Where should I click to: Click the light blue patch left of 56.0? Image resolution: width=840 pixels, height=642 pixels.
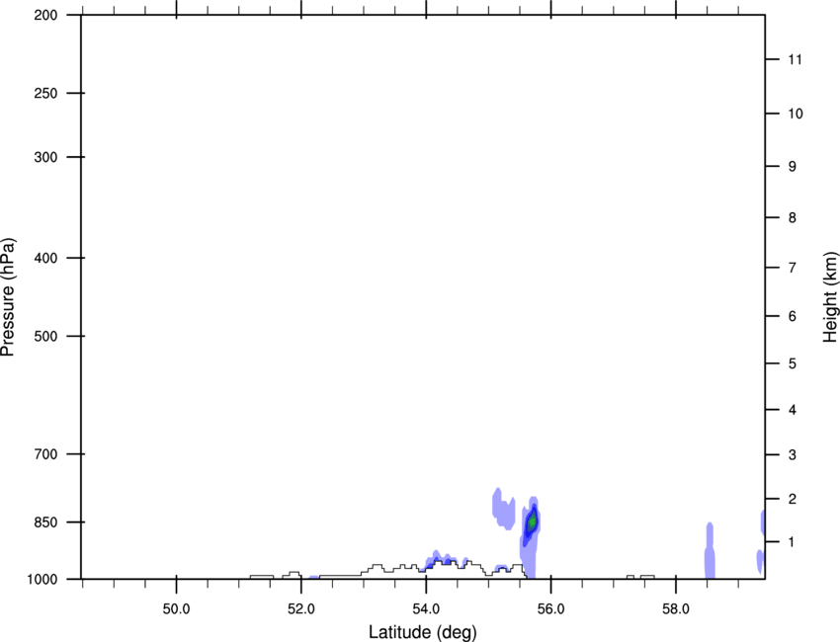pyautogui.click(x=503, y=508)
